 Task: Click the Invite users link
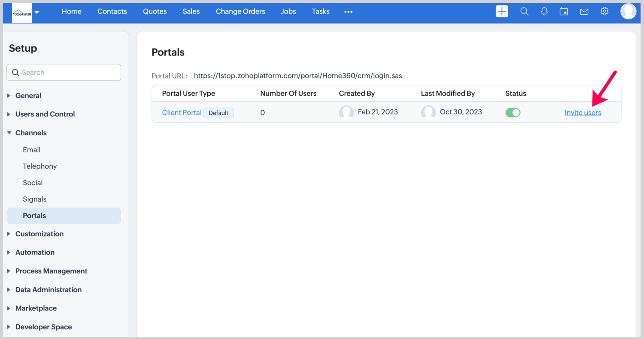pyautogui.click(x=582, y=113)
